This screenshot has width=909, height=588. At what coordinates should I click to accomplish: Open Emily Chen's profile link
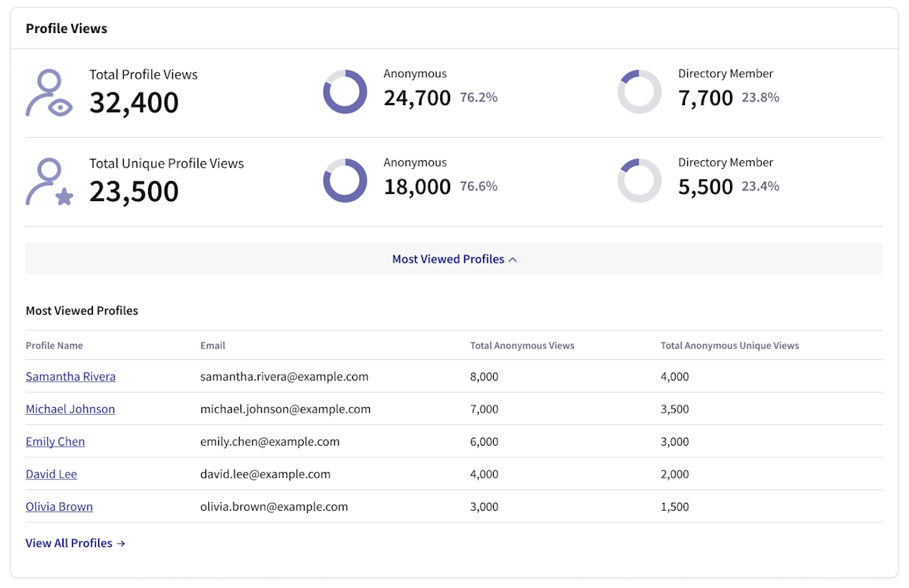coord(55,441)
